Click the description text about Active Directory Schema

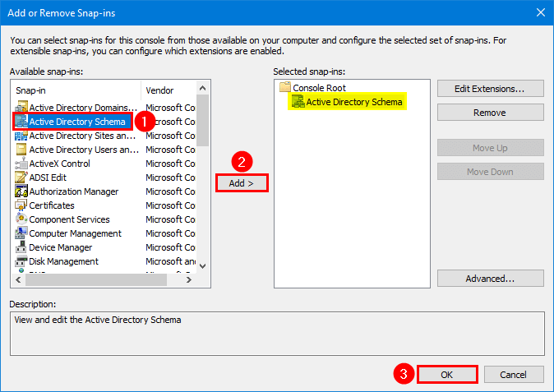tap(98, 320)
